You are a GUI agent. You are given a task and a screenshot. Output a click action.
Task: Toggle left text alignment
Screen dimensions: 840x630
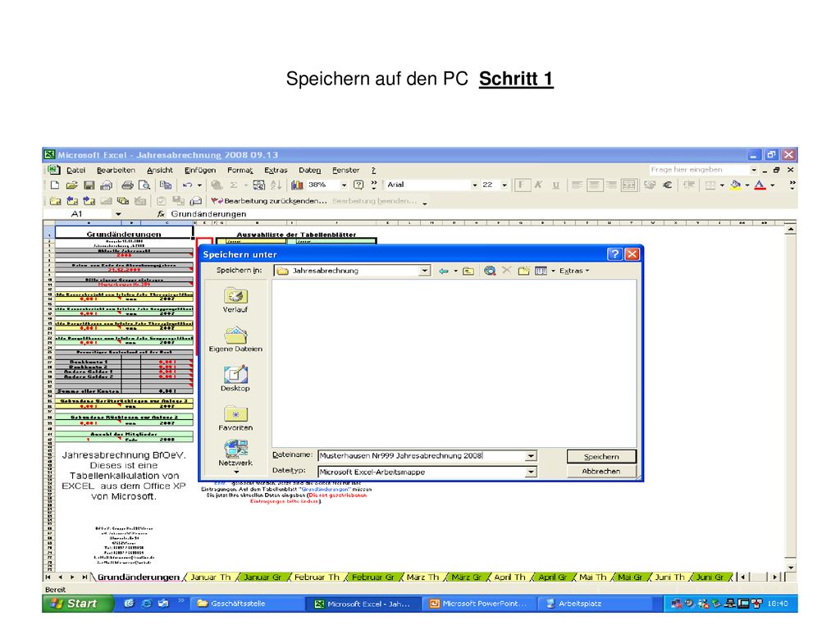coord(577,185)
